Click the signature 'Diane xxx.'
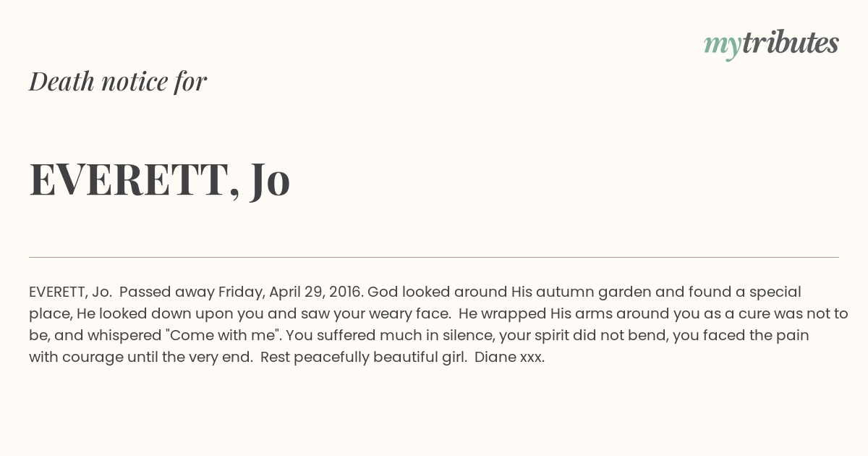 coord(510,358)
